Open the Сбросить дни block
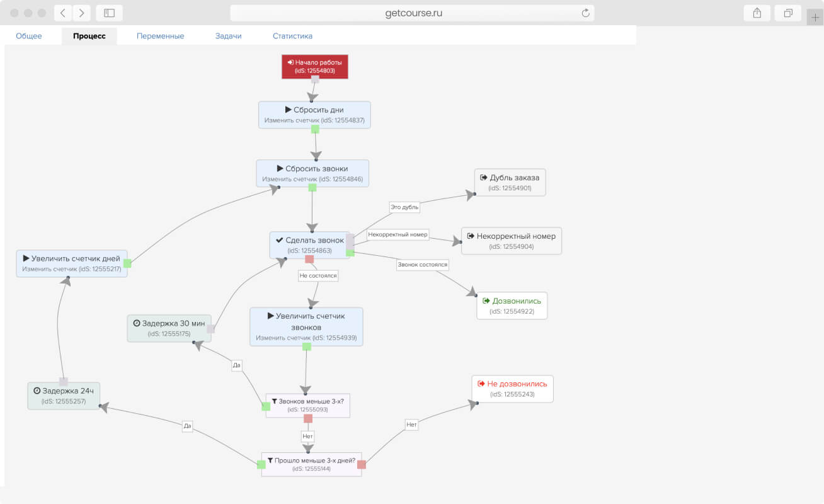The height and width of the screenshot is (504, 824). point(314,115)
